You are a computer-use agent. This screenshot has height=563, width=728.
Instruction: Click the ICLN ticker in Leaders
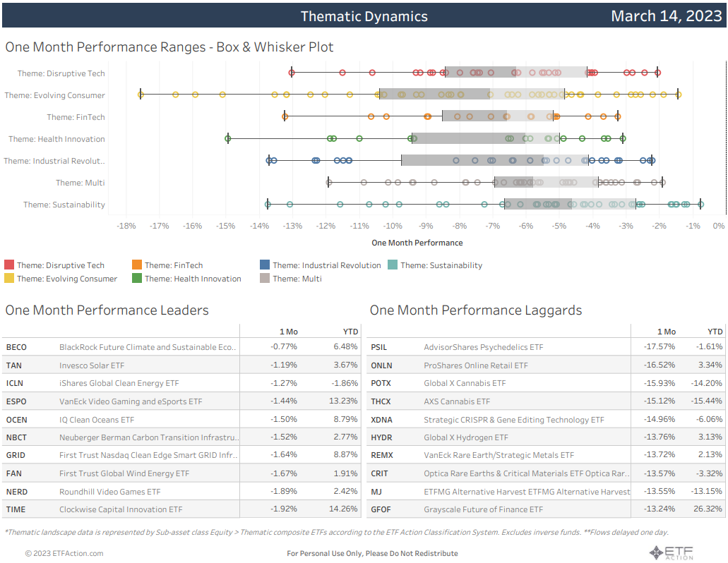pos(15,383)
